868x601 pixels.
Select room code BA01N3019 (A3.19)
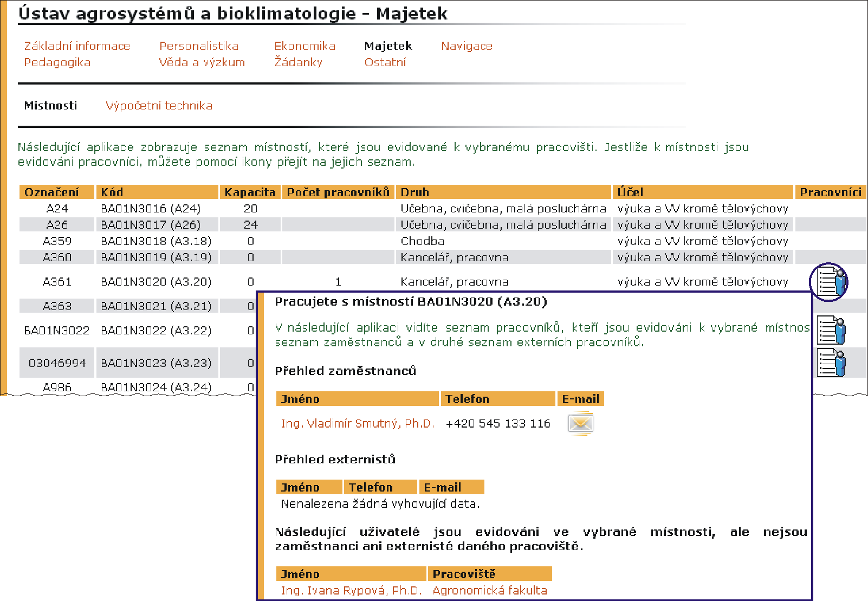156,257
